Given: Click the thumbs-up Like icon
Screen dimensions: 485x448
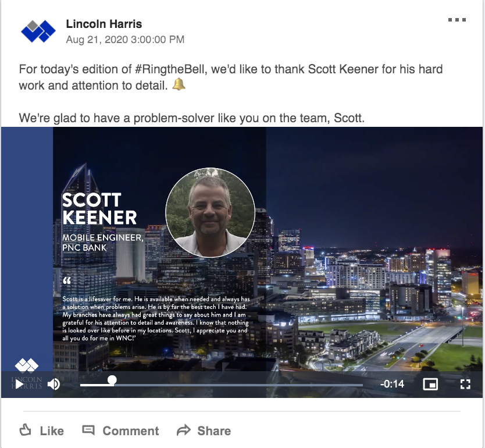Looking at the screenshot, I should coord(26,430).
